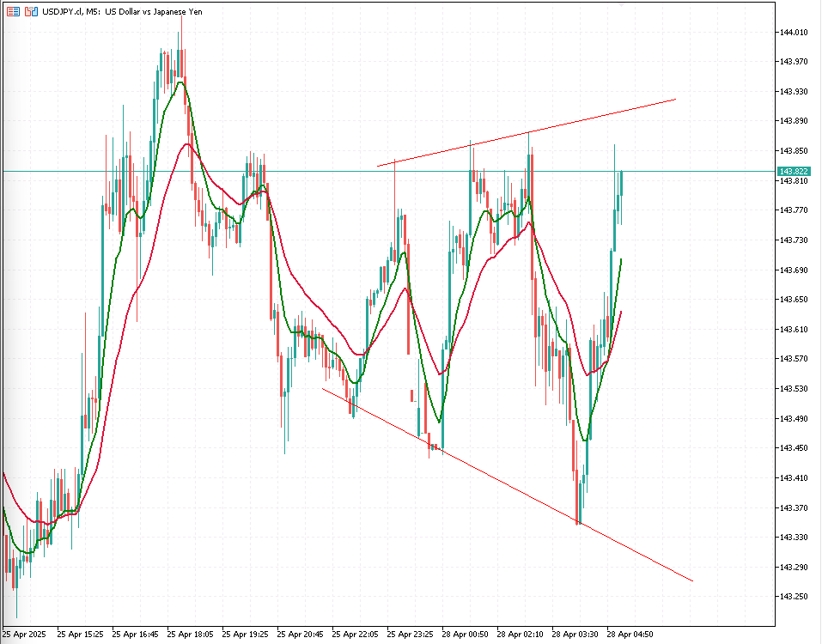Click the 143.850 price axis label
Viewport: 822px width, 644px height.
pyautogui.click(x=794, y=150)
